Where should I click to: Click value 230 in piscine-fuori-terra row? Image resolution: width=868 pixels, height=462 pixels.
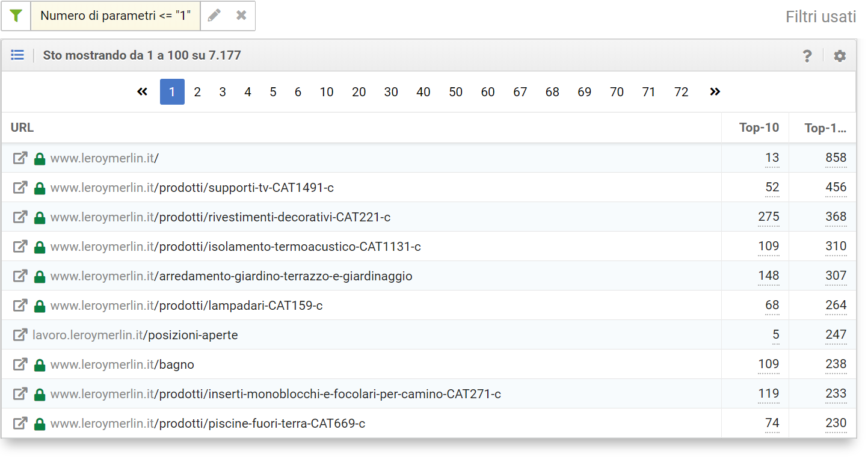tap(836, 423)
